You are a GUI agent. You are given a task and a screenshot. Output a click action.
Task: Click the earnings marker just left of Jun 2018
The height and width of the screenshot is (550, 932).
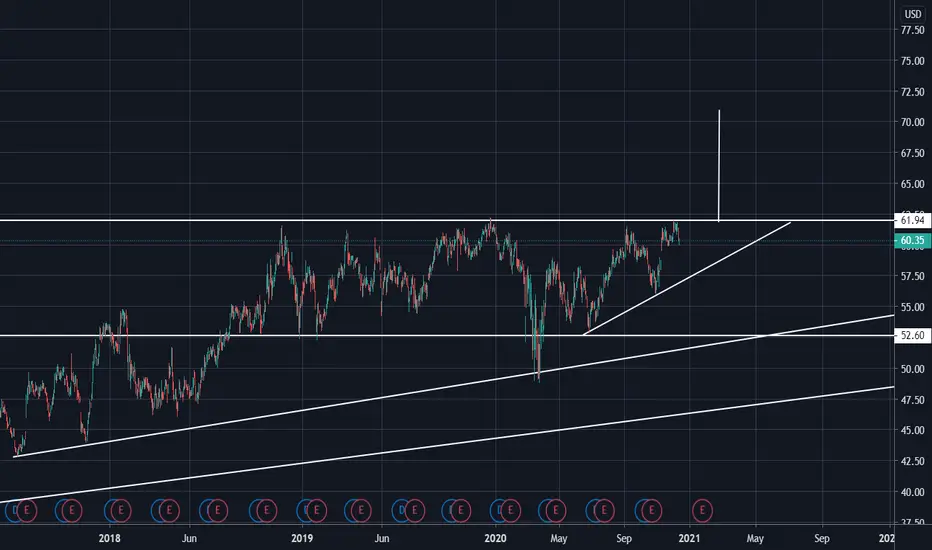pos(169,510)
